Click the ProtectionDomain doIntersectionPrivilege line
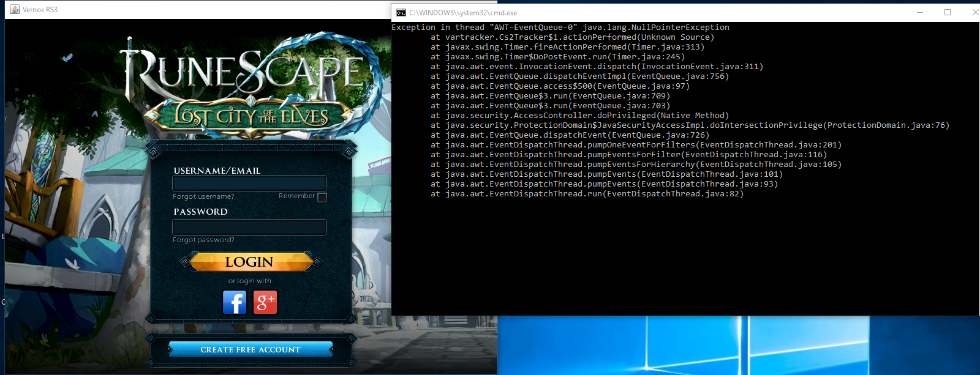This screenshot has height=375, width=980. click(x=690, y=125)
